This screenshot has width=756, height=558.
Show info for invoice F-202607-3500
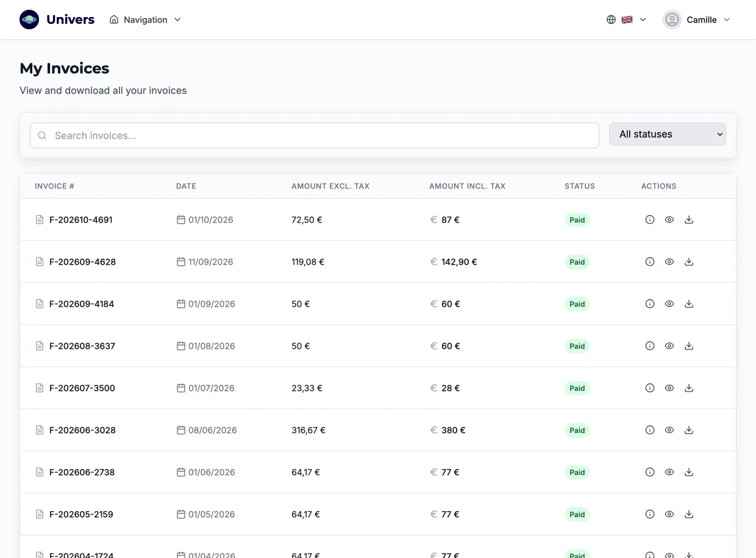(x=650, y=388)
